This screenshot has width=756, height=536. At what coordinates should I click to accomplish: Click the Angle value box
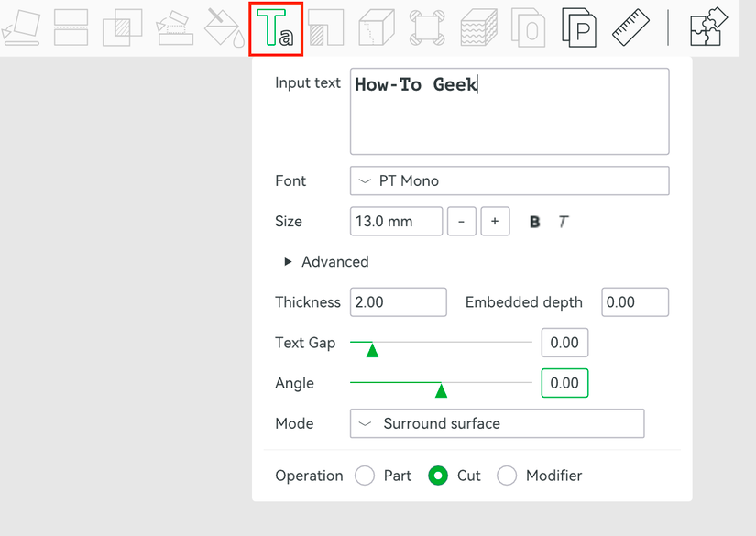pos(564,383)
